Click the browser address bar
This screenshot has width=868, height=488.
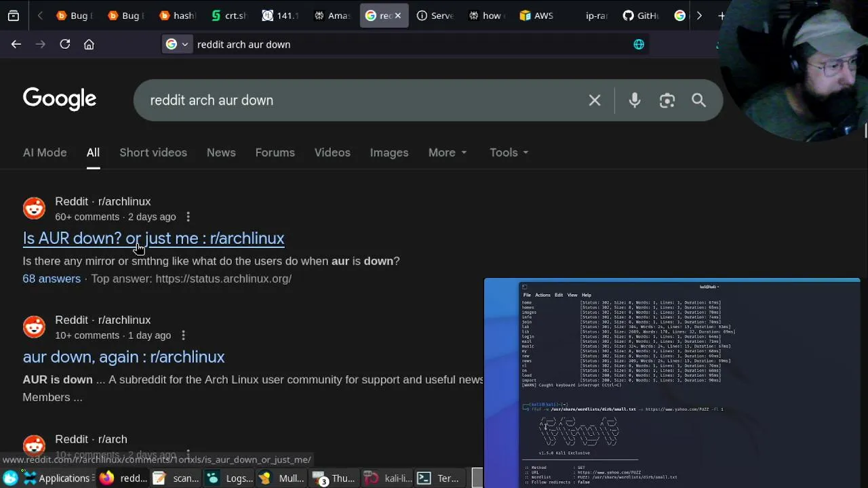click(407, 44)
